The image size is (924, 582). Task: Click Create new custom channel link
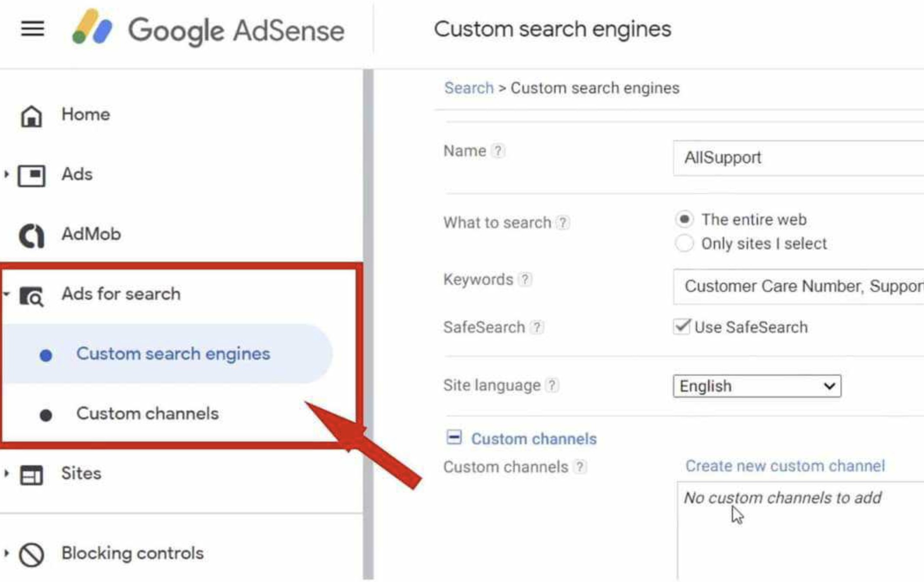[785, 466]
